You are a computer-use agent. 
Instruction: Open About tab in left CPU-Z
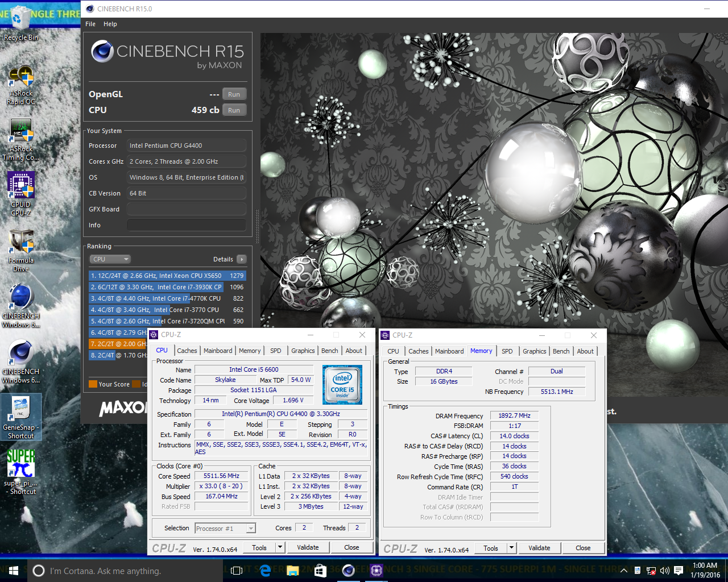[354, 351]
